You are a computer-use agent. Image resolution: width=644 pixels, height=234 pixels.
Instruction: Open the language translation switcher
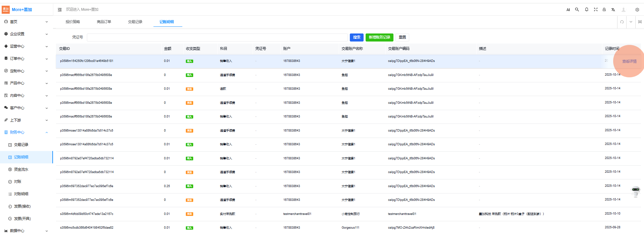coord(613,10)
